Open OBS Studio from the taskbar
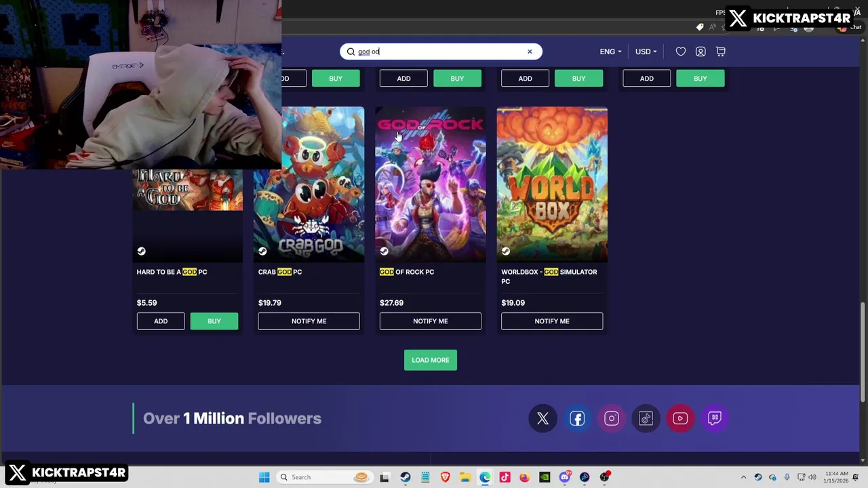Viewport: 868px width, 488px height. click(x=605, y=477)
